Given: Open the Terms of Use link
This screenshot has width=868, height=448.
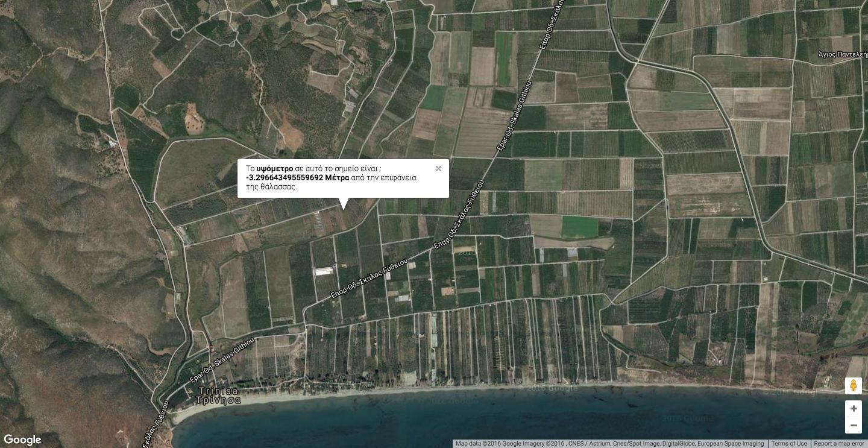Looking at the screenshot, I should click(789, 444).
